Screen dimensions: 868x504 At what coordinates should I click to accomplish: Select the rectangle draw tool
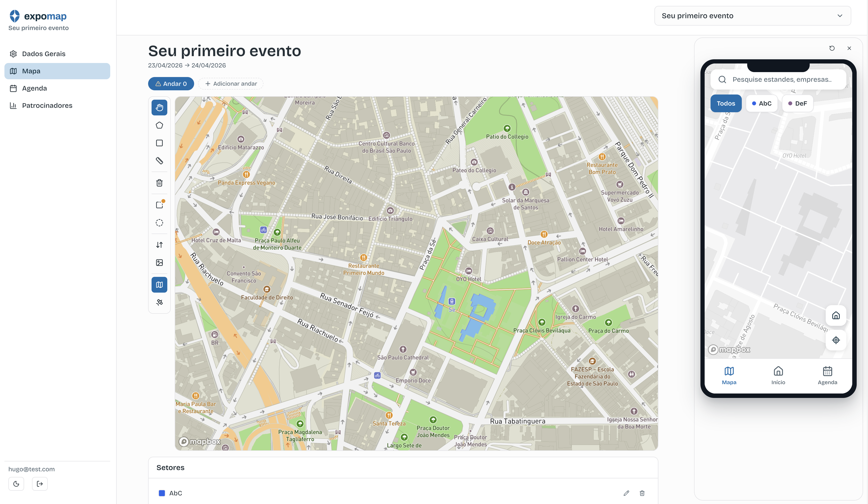pyautogui.click(x=159, y=143)
